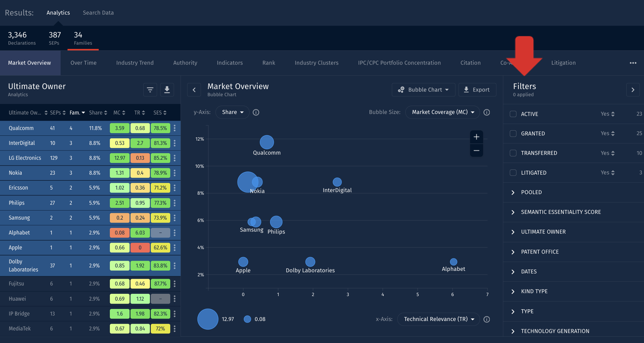The width and height of the screenshot is (644, 343).
Task: Export the Market Overview chart
Action: pos(477,90)
